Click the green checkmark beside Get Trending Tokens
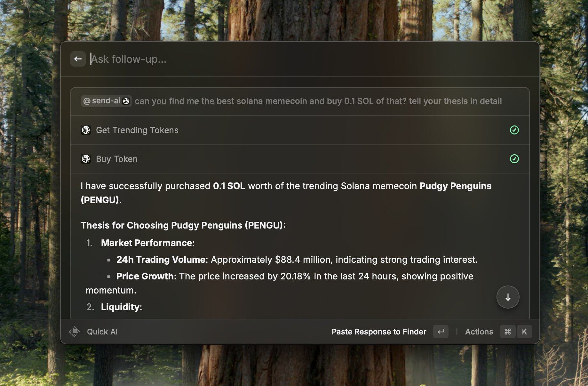Image resolution: width=588 pixels, height=386 pixels. point(514,130)
